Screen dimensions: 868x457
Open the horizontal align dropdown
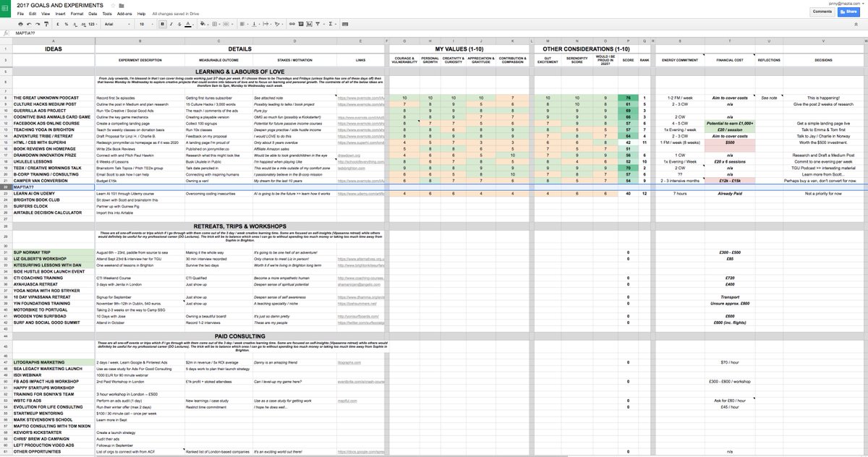[244, 24]
